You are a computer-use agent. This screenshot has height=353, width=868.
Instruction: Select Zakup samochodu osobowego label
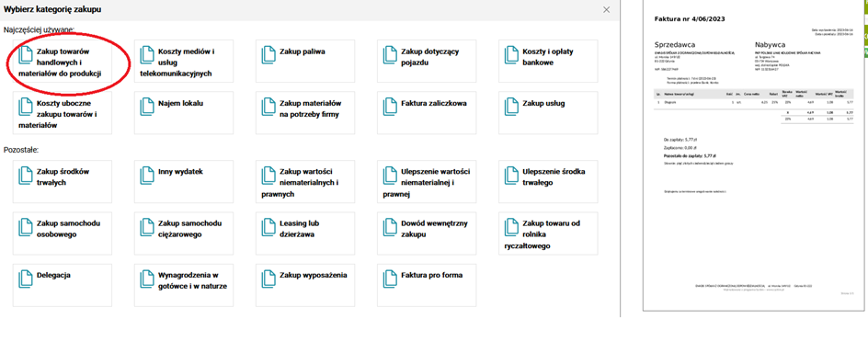coord(68,229)
